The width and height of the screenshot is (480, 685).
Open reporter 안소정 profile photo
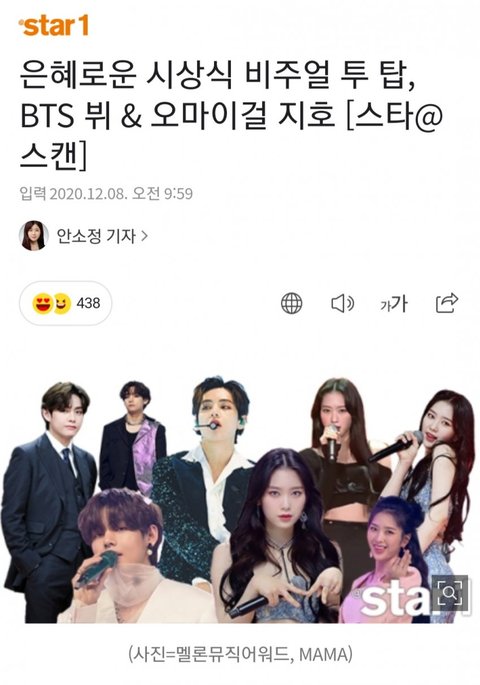pos(34,236)
